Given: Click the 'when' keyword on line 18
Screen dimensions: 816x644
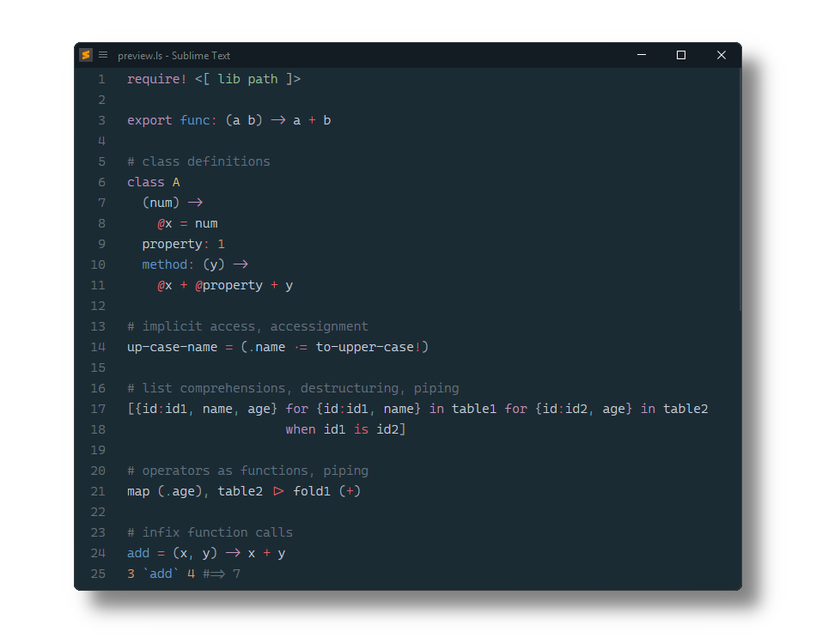Looking at the screenshot, I should (301, 429).
